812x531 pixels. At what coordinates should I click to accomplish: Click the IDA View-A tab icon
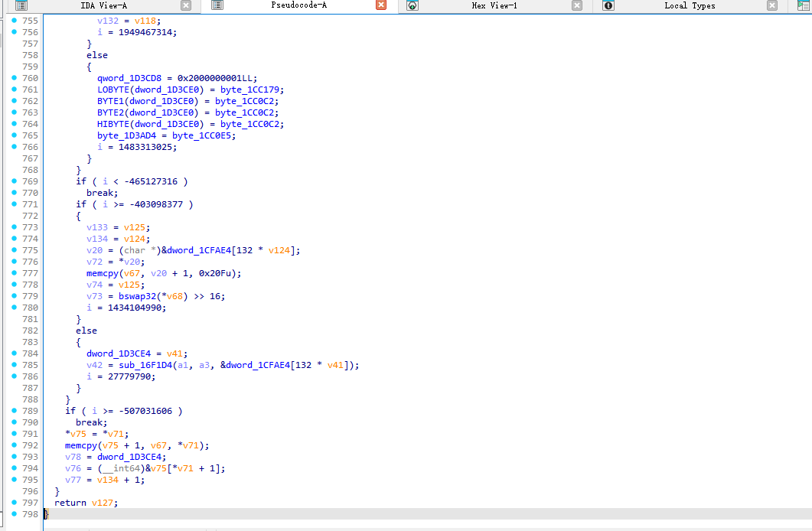click(21, 5)
